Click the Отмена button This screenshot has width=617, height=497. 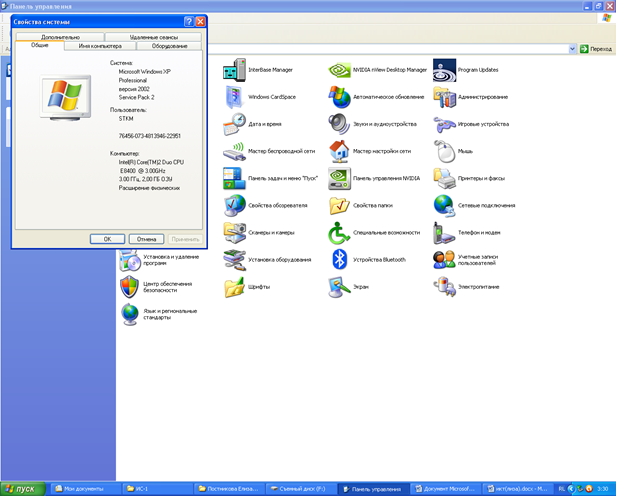click(x=146, y=239)
